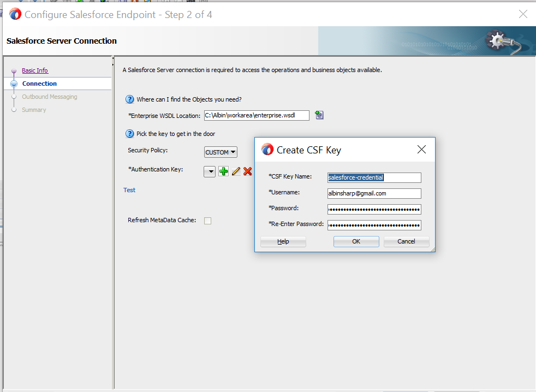Enable the Refresh MetaData Cache checkbox

[207, 220]
